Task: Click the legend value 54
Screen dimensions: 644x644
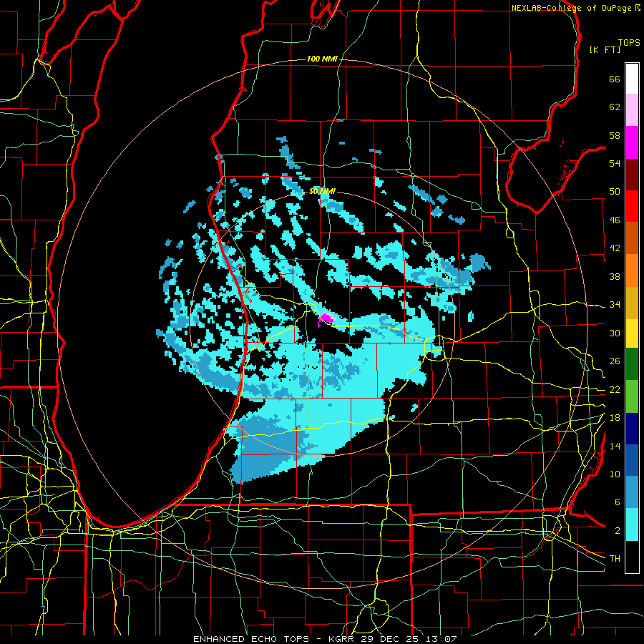Action: tap(615, 163)
